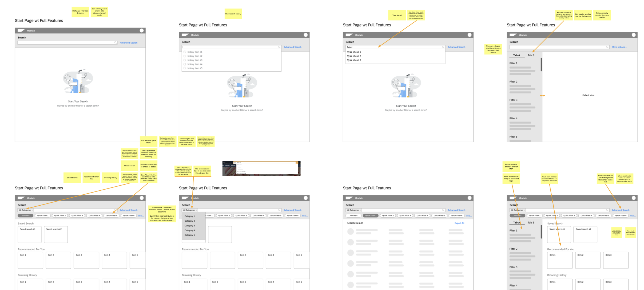Click profile avatar circle above the Export All frame
The image size is (644, 290).
tap(470, 198)
